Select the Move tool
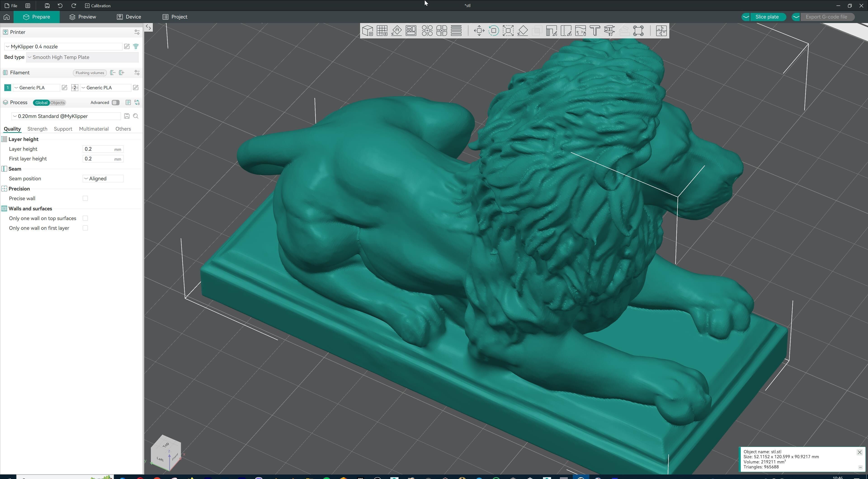868x479 pixels. pyautogui.click(x=479, y=31)
